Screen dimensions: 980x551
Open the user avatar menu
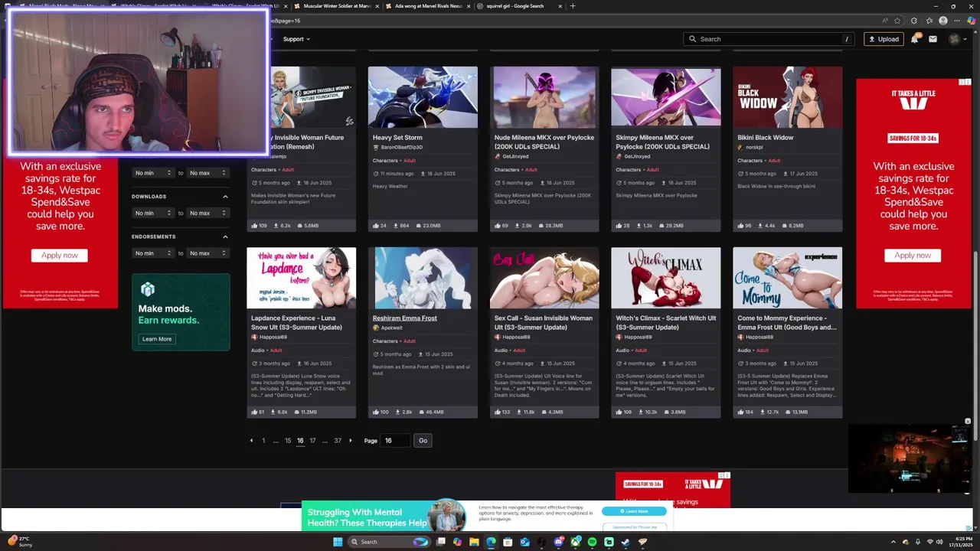pyautogui.click(x=959, y=39)
